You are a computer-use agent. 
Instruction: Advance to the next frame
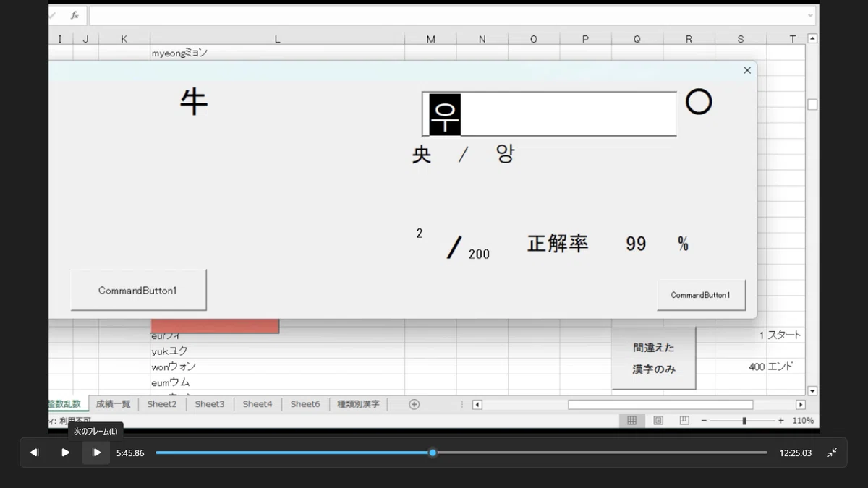tap(96, 453)
